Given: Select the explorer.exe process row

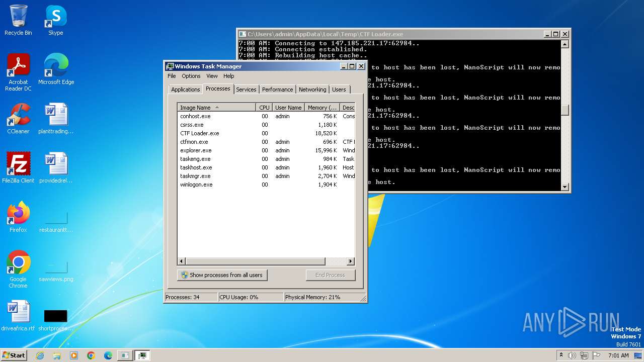Looking at the screenshot, I should coord(266,150).
